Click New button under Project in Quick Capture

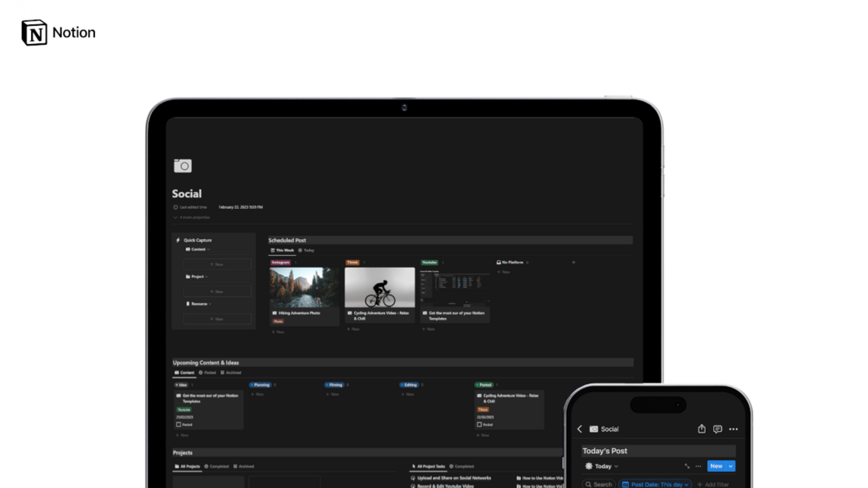click(217, 292)
